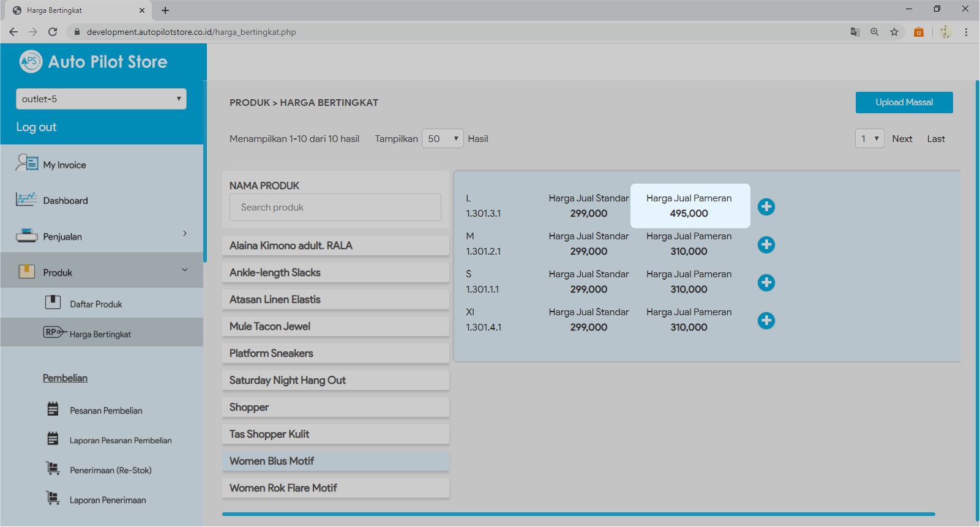Click the plus icon for size L row
980x527 pixels.
(766, 207)
